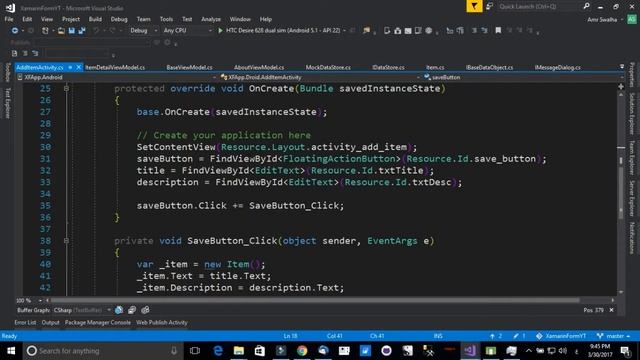This screenshot has height=360, width=640.
Task: Click the globe icon in Buffer Graph bar
Action: point(119,310)
